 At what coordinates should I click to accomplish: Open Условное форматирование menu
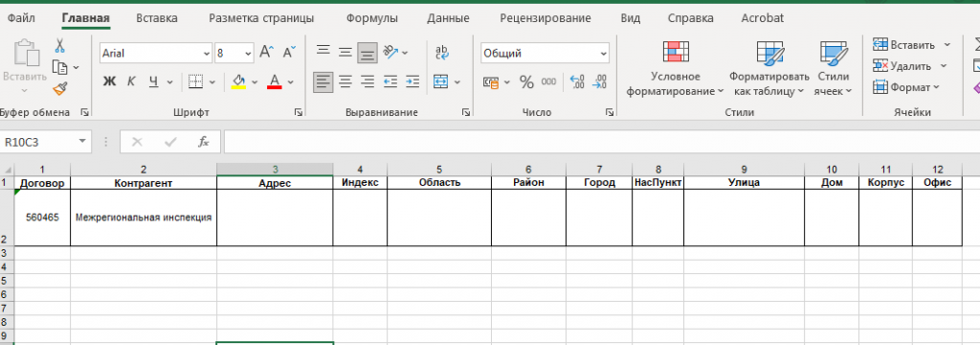click(x=675, y=69)
